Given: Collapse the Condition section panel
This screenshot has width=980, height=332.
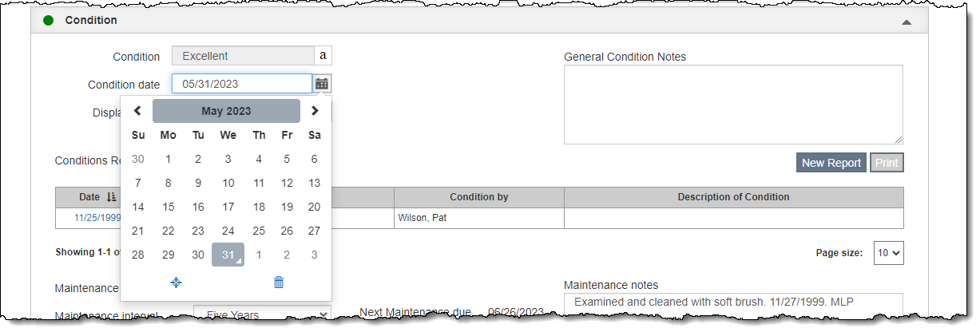Looking at the screenshot, I should click(x=906, y=22).
